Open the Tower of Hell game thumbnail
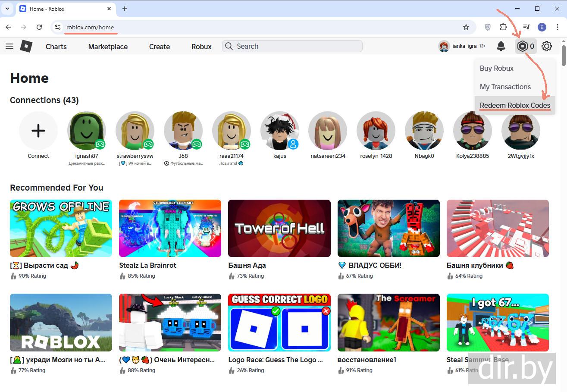This screenshot has height=392, width=567. [x=279, y=228]
